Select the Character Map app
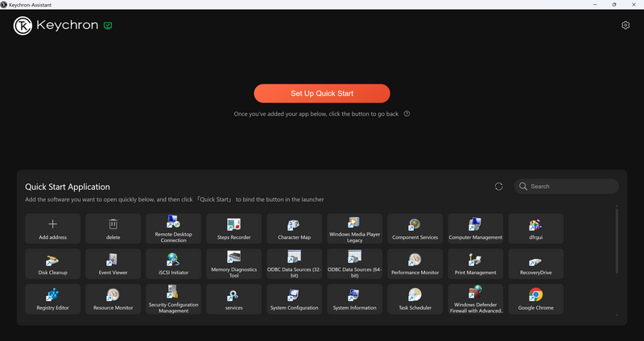 coord(294,228)
